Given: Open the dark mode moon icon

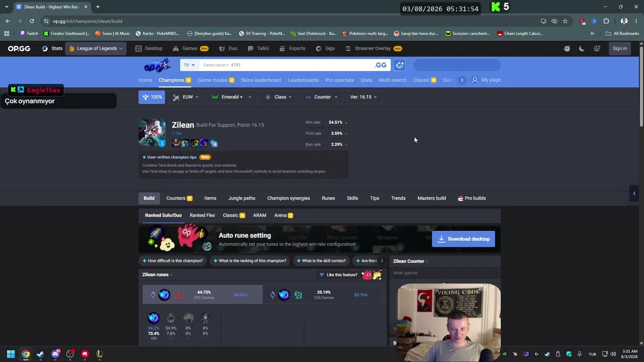Looking at the screenshot, I should (582, 48).
